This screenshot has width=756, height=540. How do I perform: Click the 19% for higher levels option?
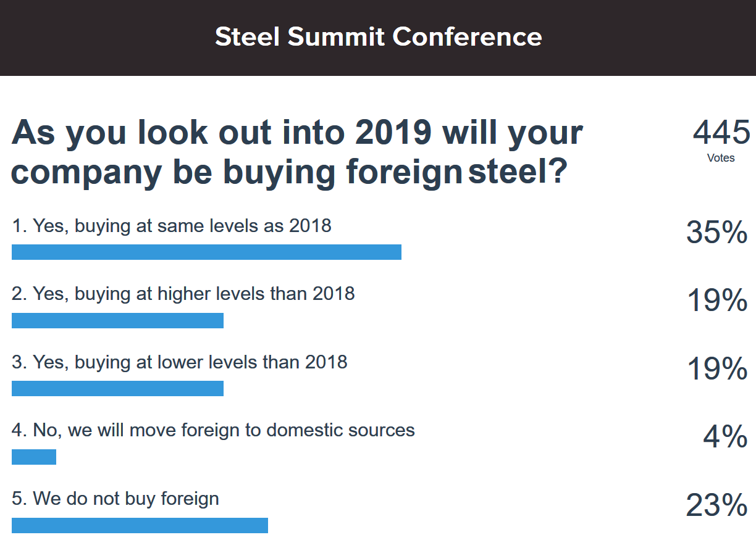[x=717, y=301]
